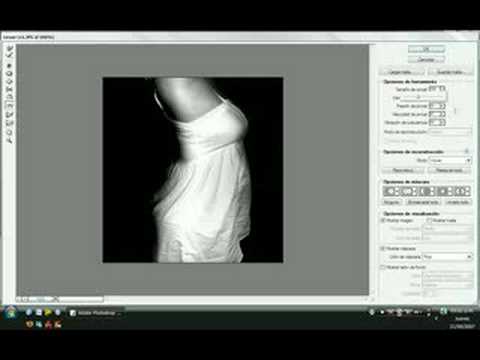Open the Color de máscara dropdown

(447, 257)
